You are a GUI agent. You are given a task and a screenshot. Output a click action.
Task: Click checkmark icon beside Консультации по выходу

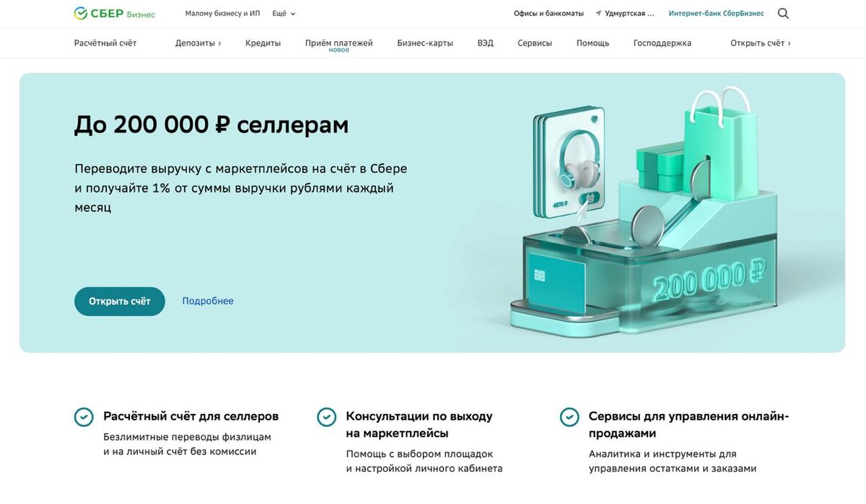click(x=327, y=417)
